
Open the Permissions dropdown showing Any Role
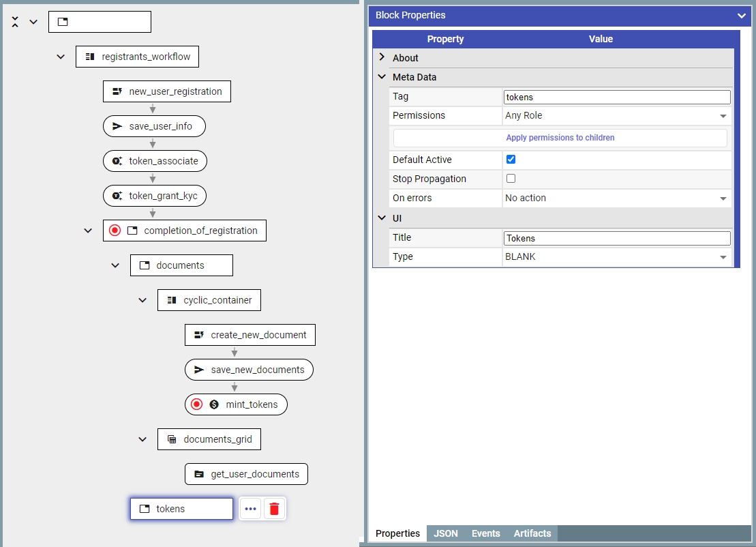point(616,116)
